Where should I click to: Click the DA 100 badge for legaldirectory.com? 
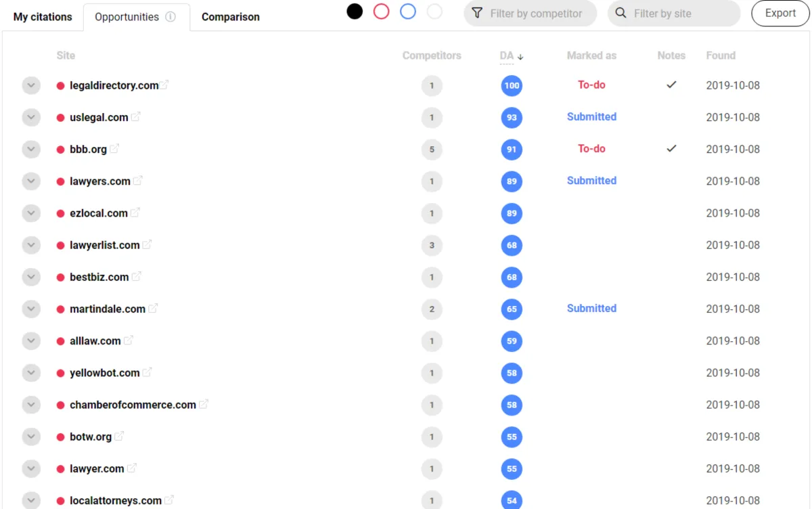coord(512,85)
